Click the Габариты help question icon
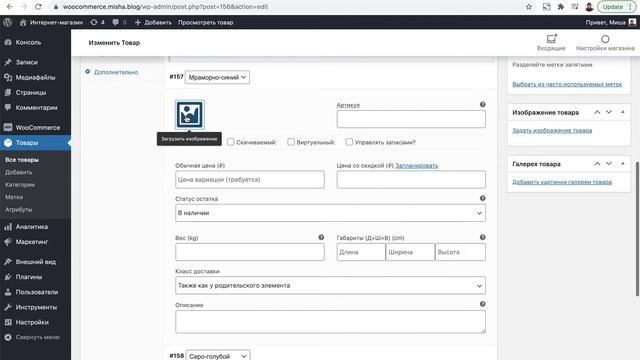Viewport: 640px width, 360px height. pos(482,237)
